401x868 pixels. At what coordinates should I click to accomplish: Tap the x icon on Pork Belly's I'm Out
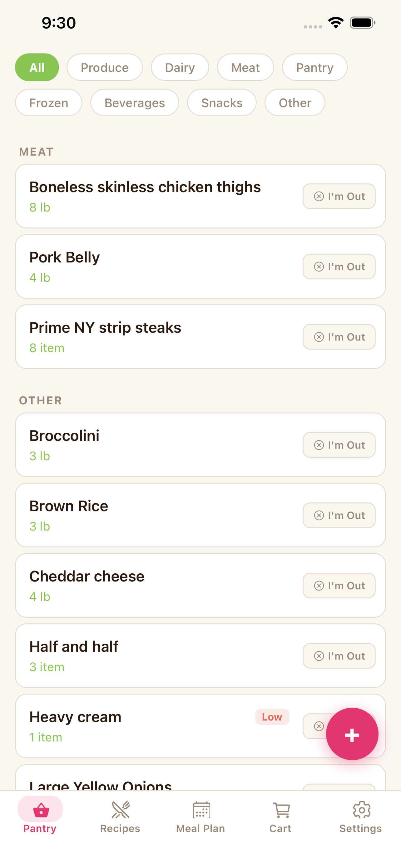pos(319,267)
